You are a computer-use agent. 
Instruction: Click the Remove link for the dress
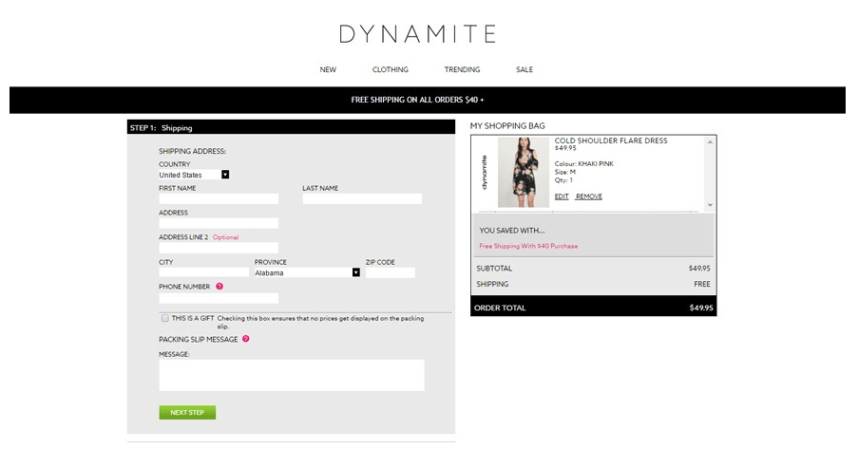(x=589, y=197)
